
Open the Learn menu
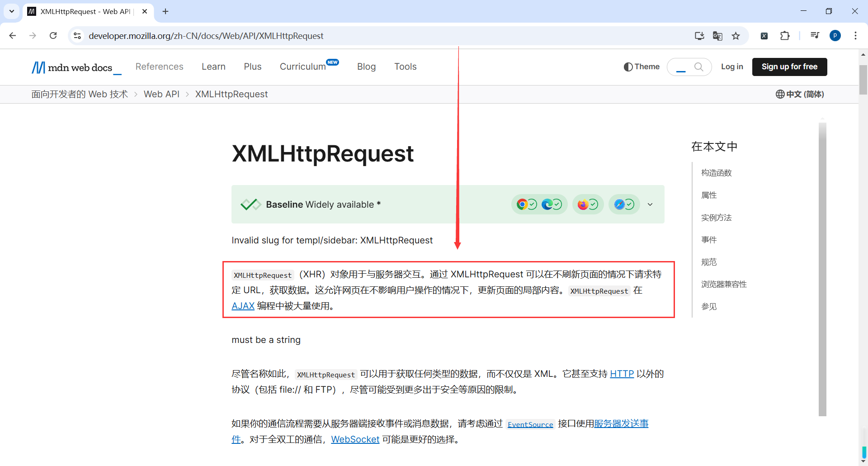click(x=213, y=67)
